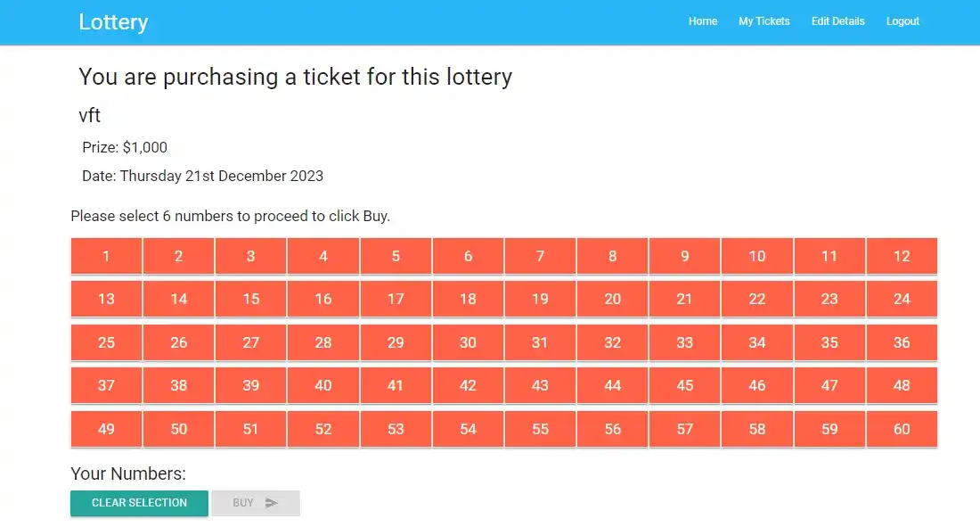Select the number 40 tile
This screenshot has width=980, height=527.
(x=323, y=385)
